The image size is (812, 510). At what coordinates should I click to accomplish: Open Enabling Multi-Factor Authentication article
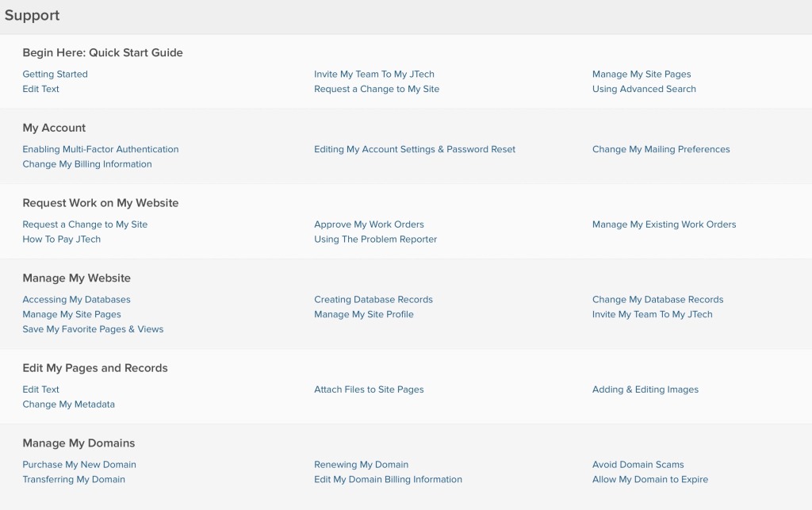tap(101, 149)
